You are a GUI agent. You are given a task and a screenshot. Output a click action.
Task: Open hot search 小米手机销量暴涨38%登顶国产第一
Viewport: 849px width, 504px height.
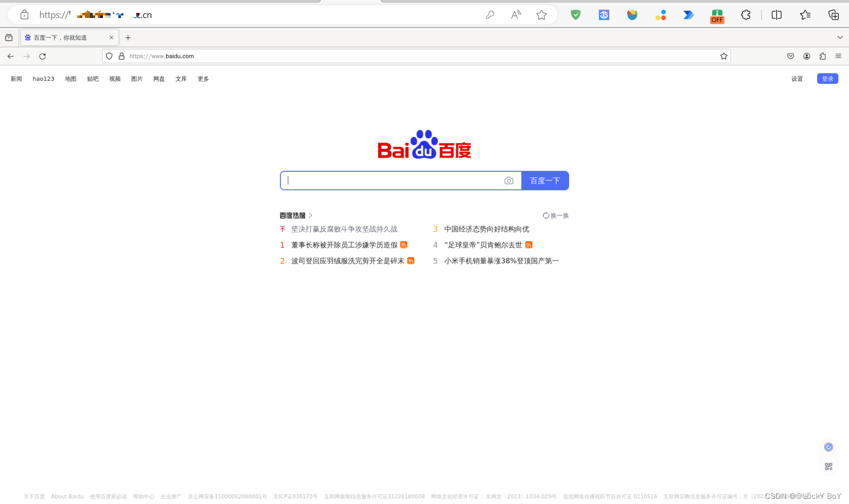(x=502, y=261)
